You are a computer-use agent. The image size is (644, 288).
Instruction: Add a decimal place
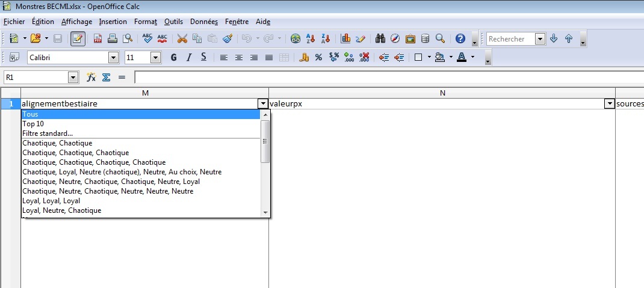click(x=349, y=58)
